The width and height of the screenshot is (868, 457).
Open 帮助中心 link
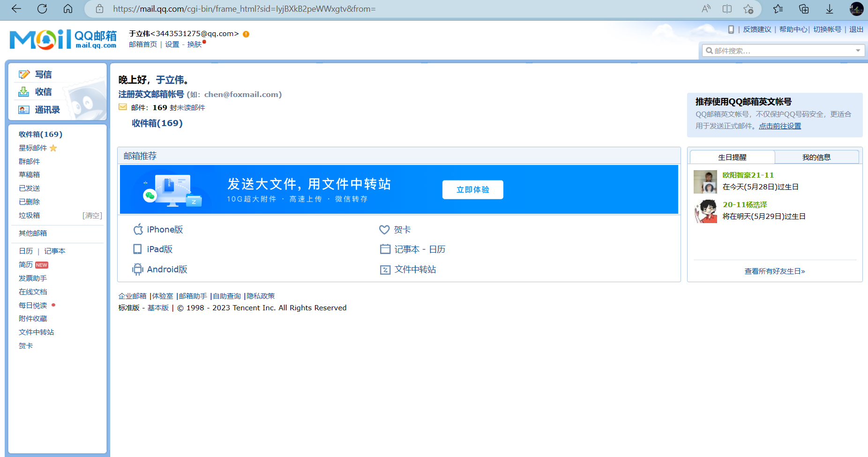793,30
